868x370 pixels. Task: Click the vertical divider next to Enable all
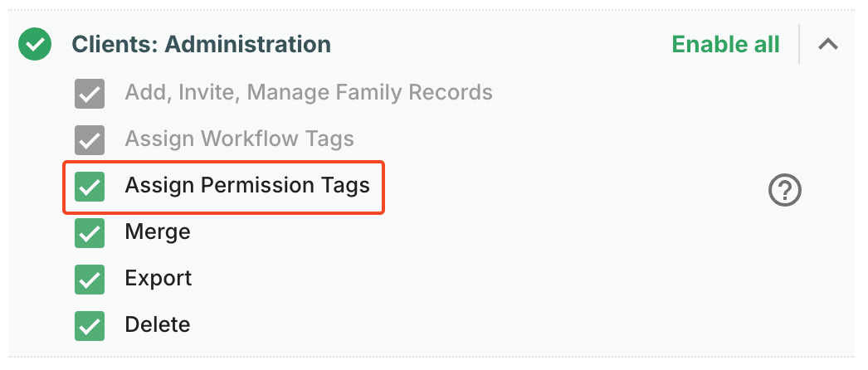click(799, 44)
